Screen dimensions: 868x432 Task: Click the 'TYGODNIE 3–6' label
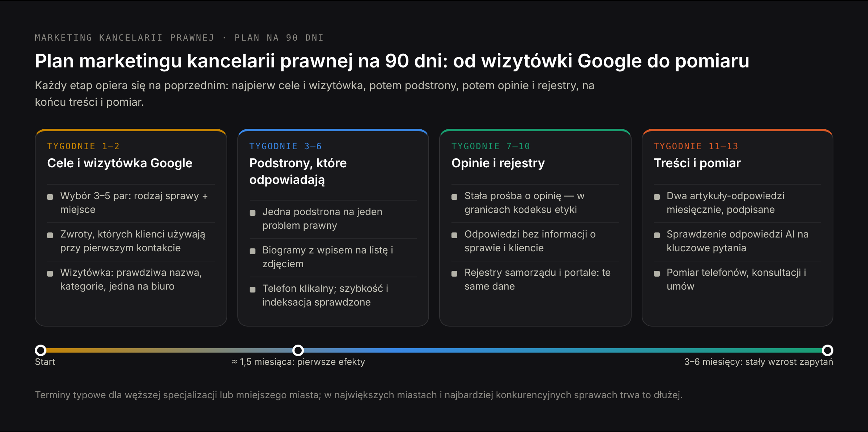pos(285,146)
